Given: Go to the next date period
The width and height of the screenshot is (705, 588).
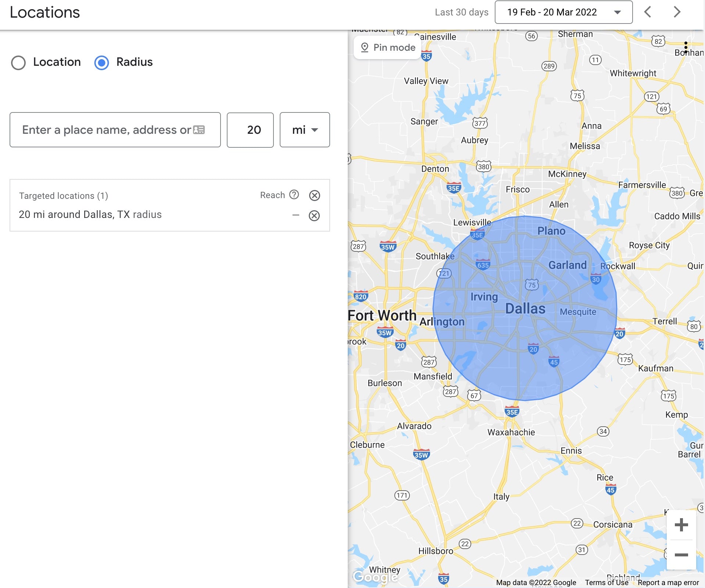Looking at the screenshot, I should click(677, 12).
